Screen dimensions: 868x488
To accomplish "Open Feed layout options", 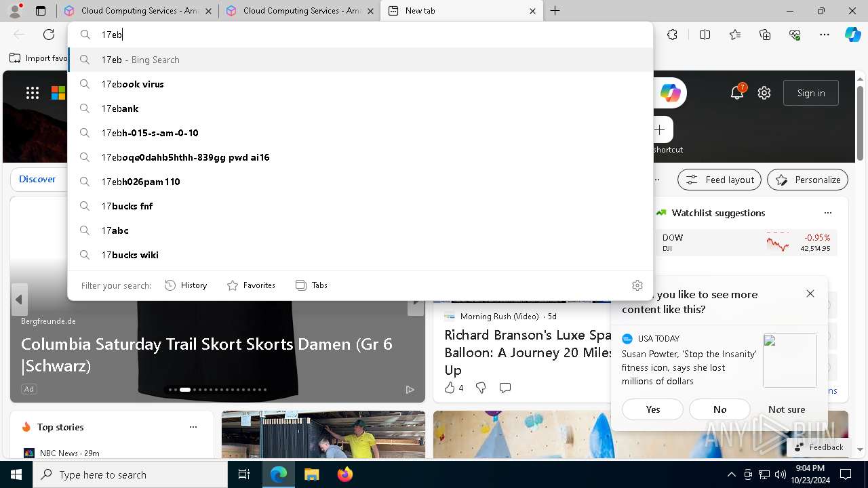I will (719, 180).
